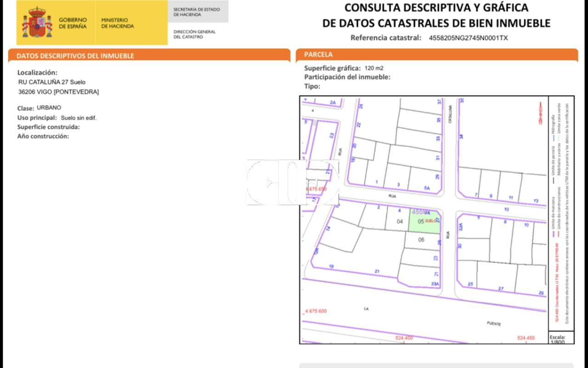588x368 pixels.
Task: Click the '4.675.650' coordinate on the map
Action: coord(316,189)
